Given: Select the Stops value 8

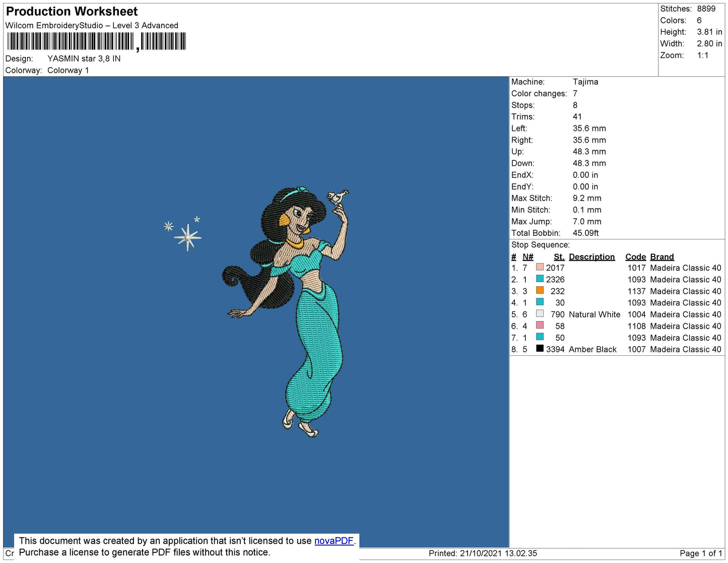Looking at the screenshot, I should click(x=575, y=105).
